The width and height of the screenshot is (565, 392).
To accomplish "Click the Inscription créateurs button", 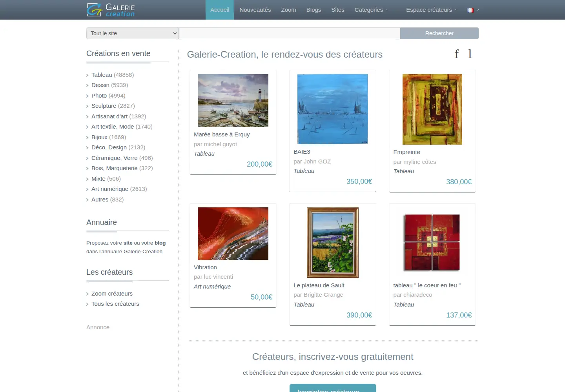I will click(333, 388).
